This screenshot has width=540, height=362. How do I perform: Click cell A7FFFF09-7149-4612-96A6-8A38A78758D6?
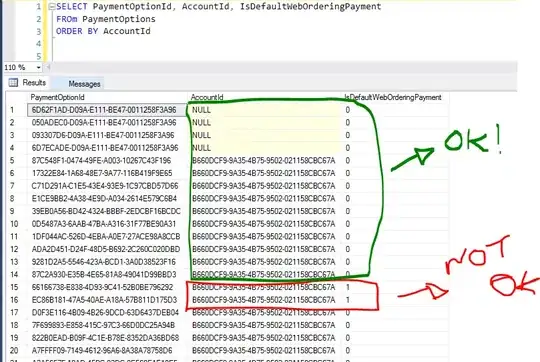coord(107,351)
